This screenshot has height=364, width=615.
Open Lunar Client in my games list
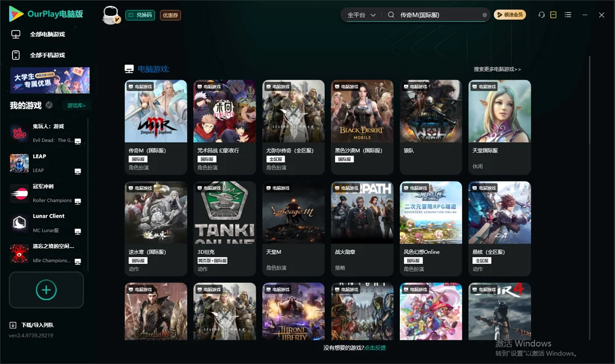[46, 223]
